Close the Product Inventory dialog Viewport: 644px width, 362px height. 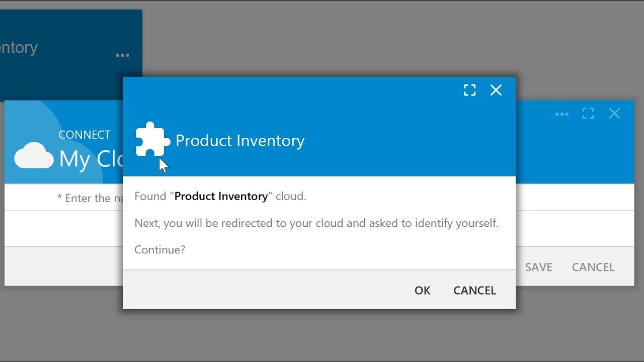pyautogui.click(x=496, y=90)
